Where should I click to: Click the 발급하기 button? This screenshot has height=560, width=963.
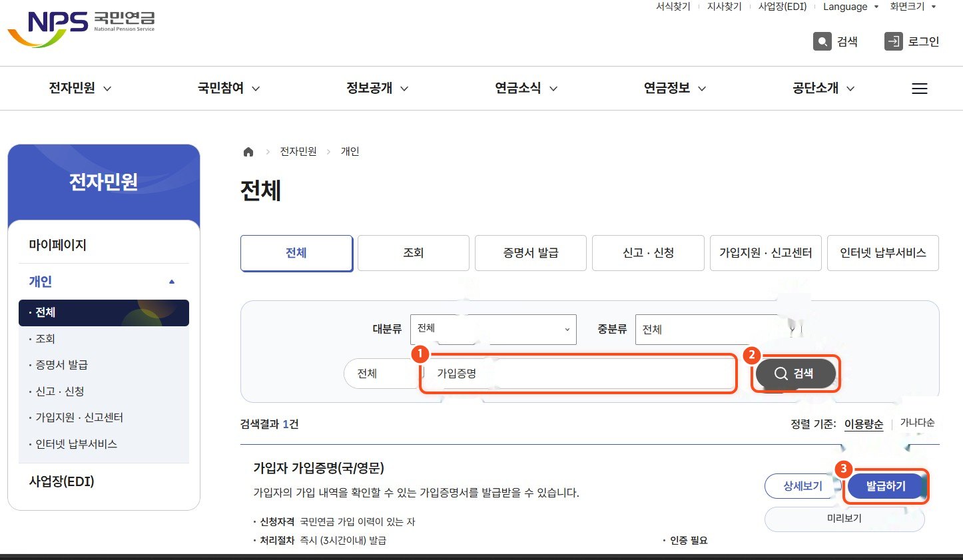tap(886, 486)
